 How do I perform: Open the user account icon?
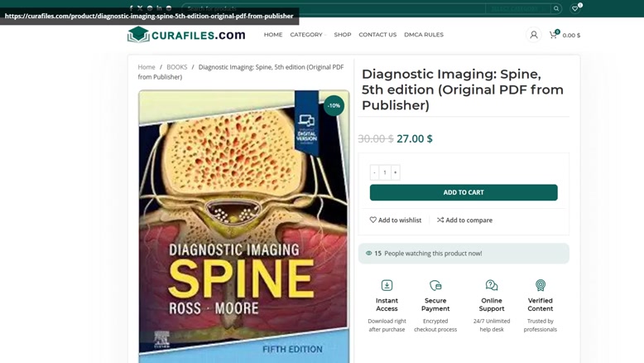click(x=534, y=35)
